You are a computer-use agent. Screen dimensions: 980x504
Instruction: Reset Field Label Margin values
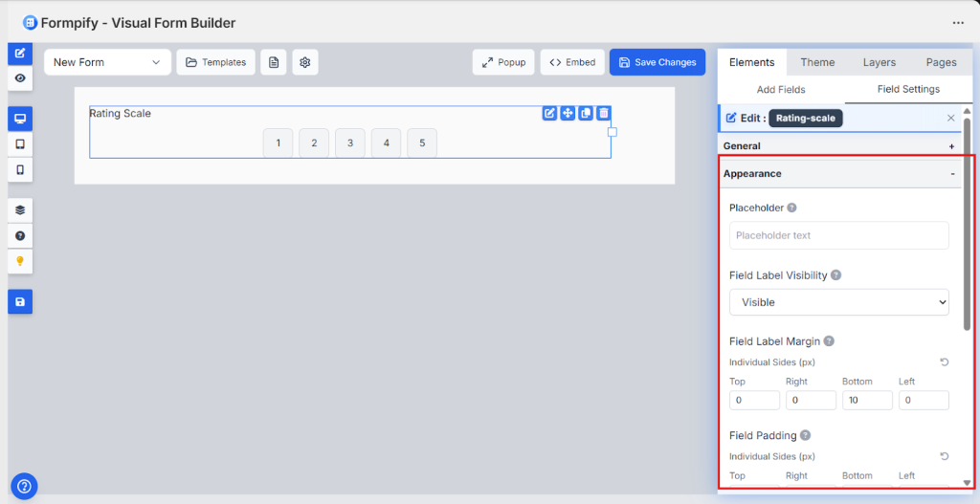coord(944,362)
